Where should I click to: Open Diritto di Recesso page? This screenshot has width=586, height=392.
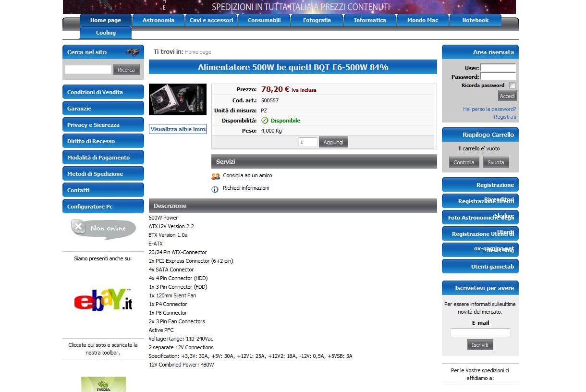point(103,141)
